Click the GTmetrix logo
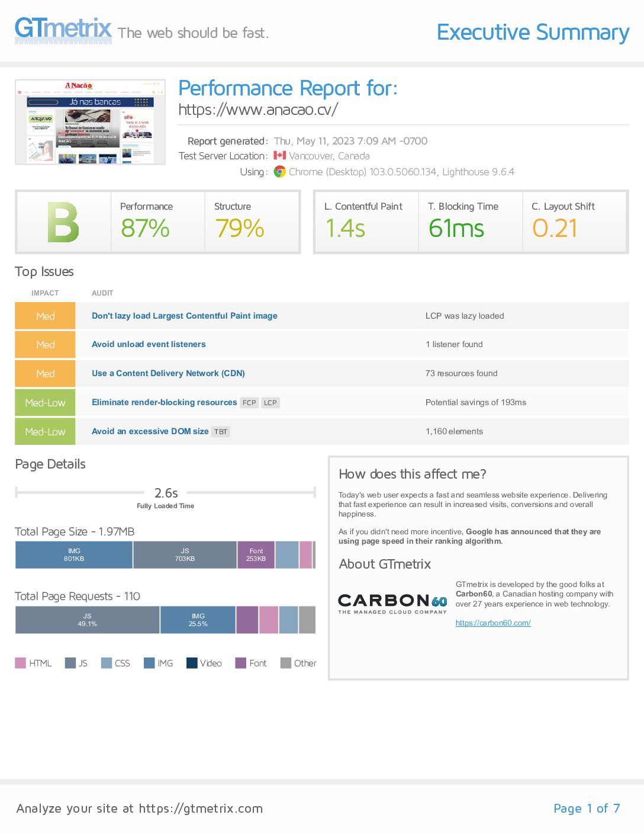 (x=63, y=30)
